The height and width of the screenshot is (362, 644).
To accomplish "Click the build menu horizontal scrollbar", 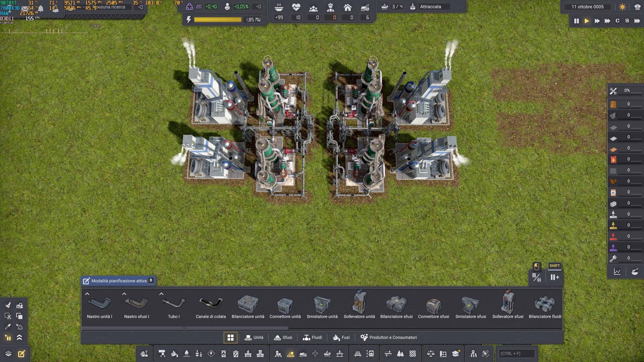I will (185, 328).
